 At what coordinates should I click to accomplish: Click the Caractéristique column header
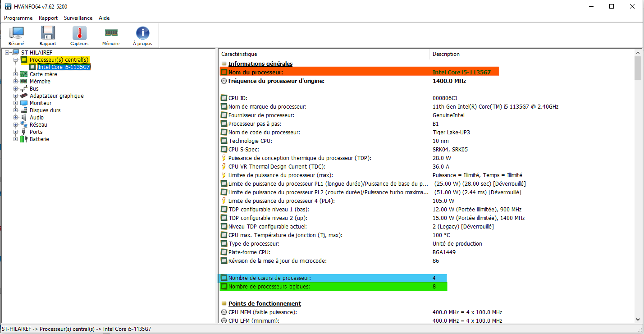pos(239,54)
